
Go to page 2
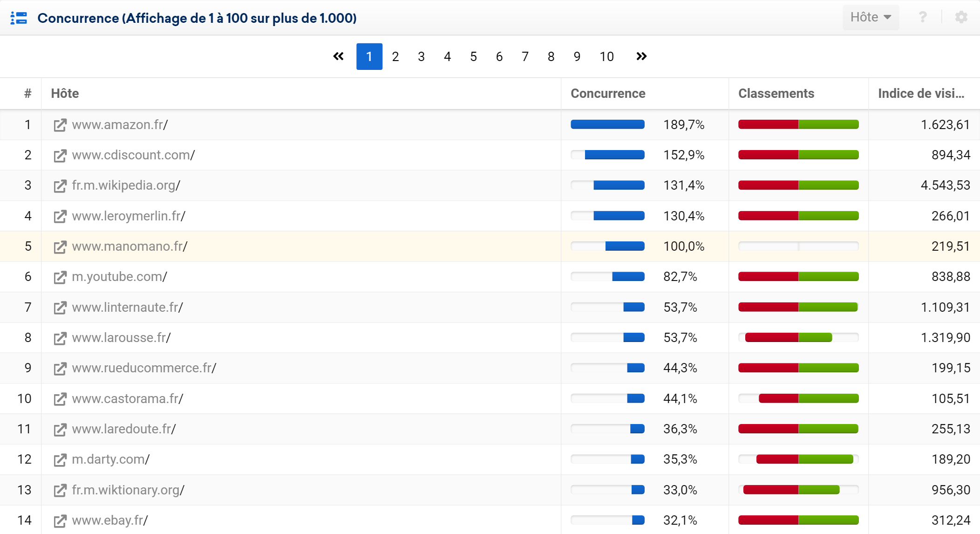pyautogui.click(x=395, y=56)
